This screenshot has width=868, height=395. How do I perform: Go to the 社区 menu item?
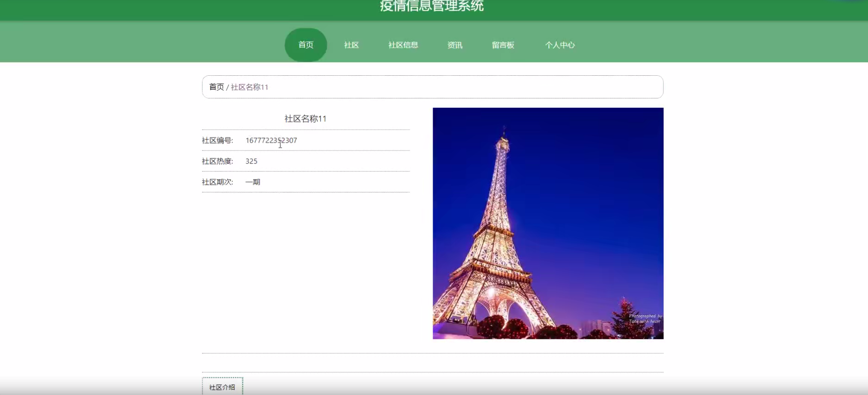pyautogui.click(x=351, y=45)
